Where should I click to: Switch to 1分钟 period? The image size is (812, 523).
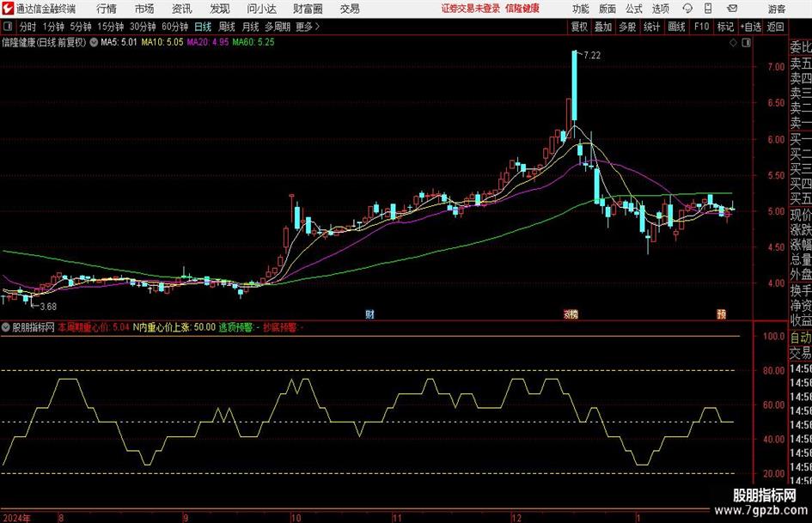(53, 27)
